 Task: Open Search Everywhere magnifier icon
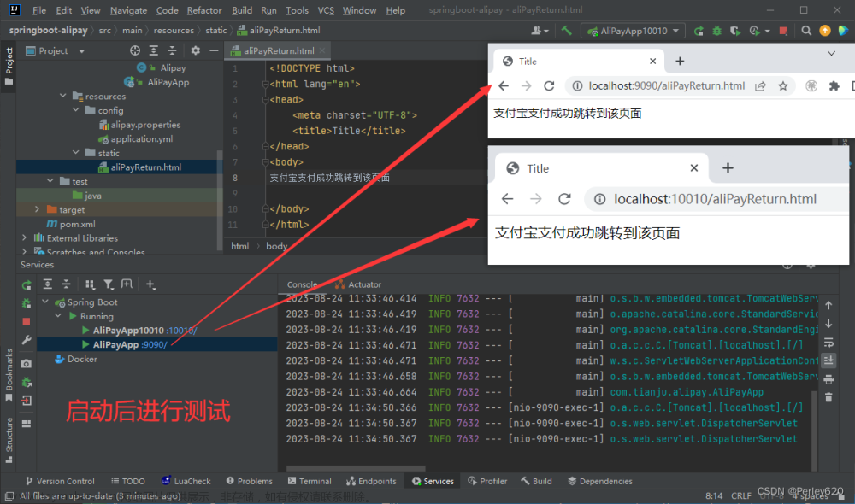806,31
